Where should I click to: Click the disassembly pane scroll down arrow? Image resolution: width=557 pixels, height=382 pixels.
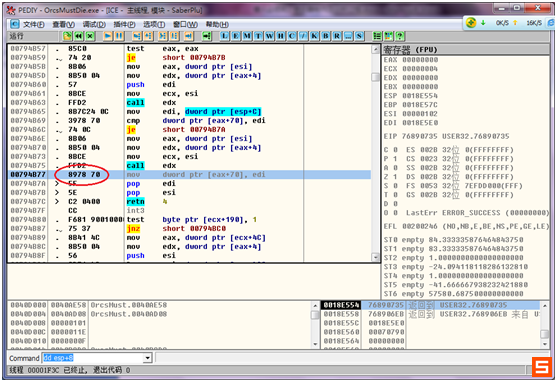coord(375,257)
